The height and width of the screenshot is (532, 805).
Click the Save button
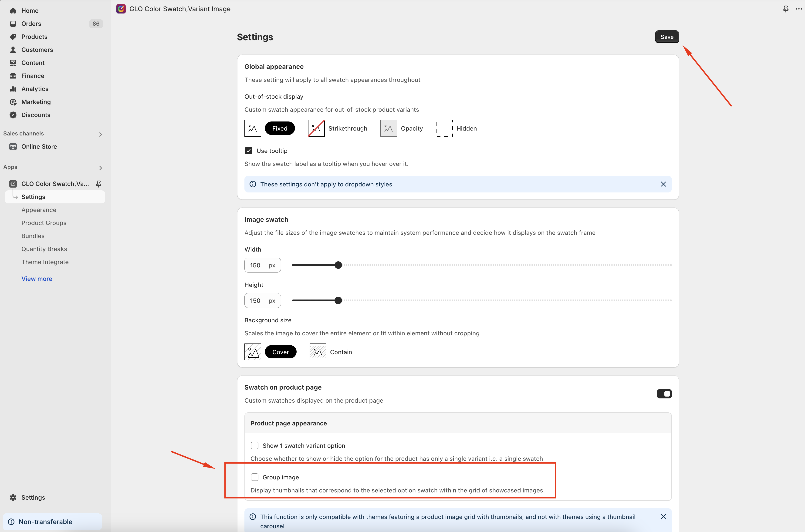(666, 37)
